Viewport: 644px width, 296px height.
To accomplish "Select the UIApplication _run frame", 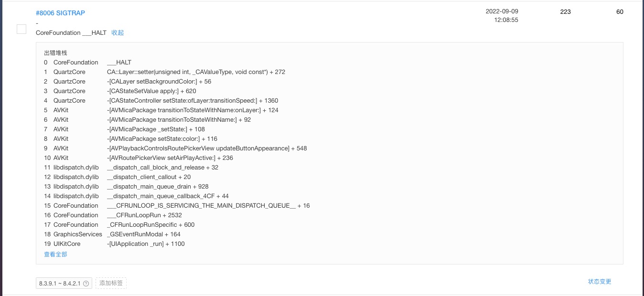I will tap(146, 244).
